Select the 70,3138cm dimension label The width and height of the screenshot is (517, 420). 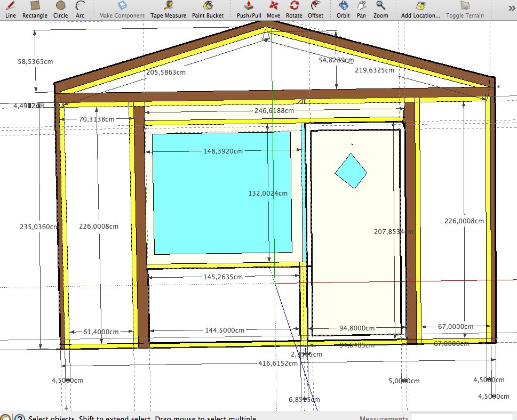click(x=97, y=119)
